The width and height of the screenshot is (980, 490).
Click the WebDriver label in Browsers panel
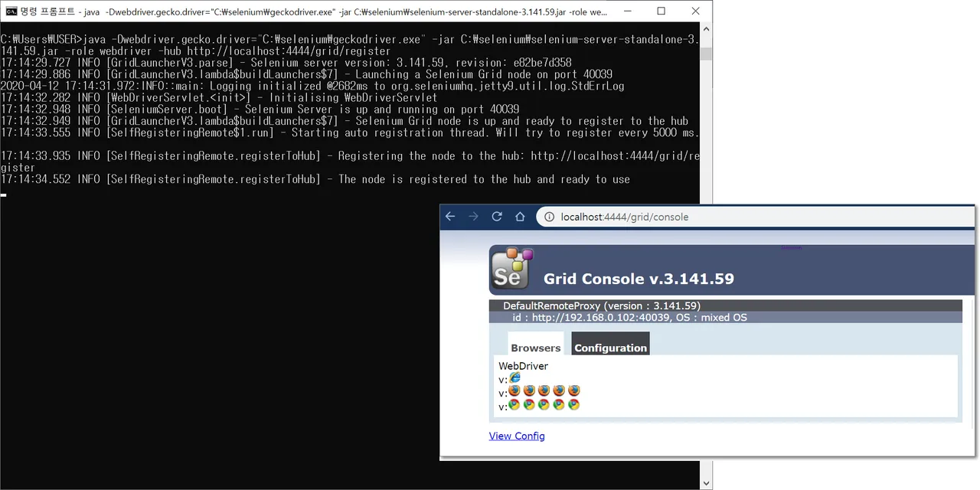(x=524, y=366)
